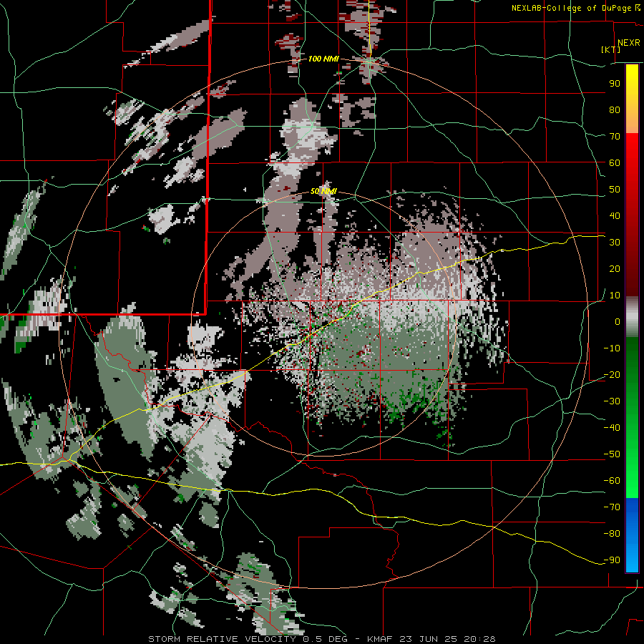
Task: Click the gray zero-velocity segment of color bar
Action: tap(632, 317)
